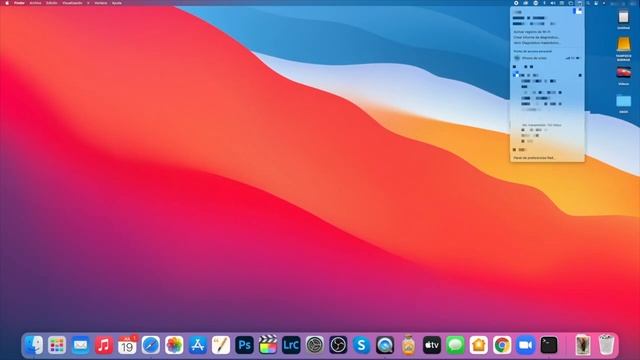Launch Lightroom Classic from the Dock
Screen dimensions: 640x360
click(x=291, y=345)
